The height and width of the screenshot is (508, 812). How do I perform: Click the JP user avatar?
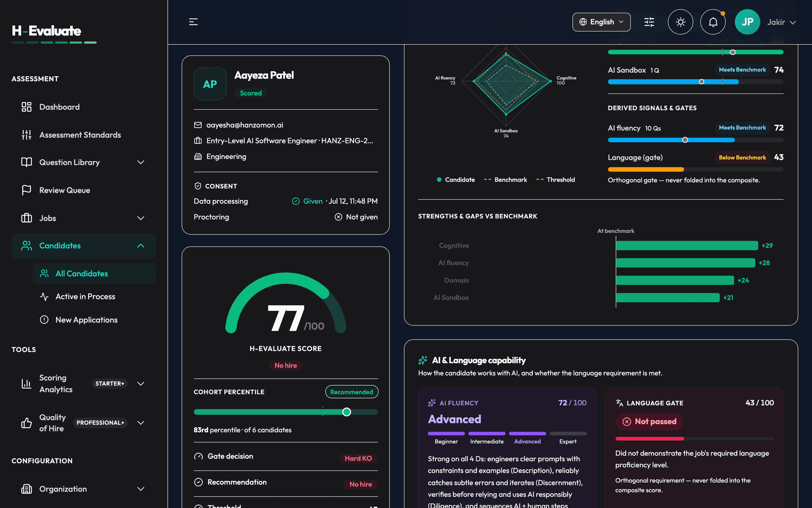[747, 22]
